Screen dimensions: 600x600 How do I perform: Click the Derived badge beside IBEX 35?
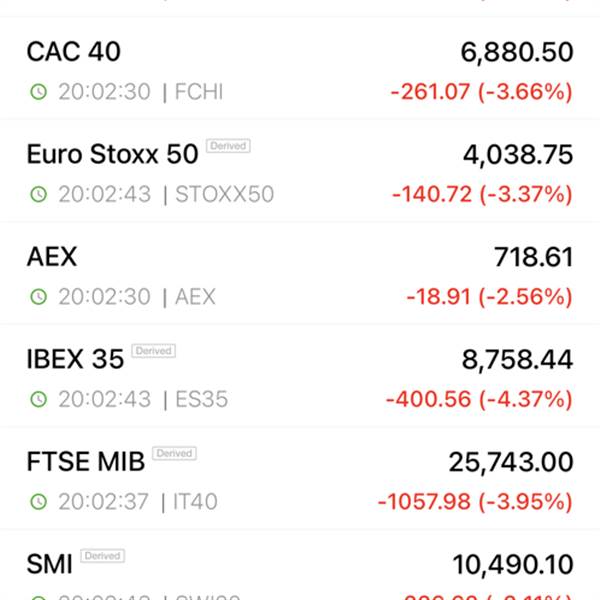click(153, 351)
